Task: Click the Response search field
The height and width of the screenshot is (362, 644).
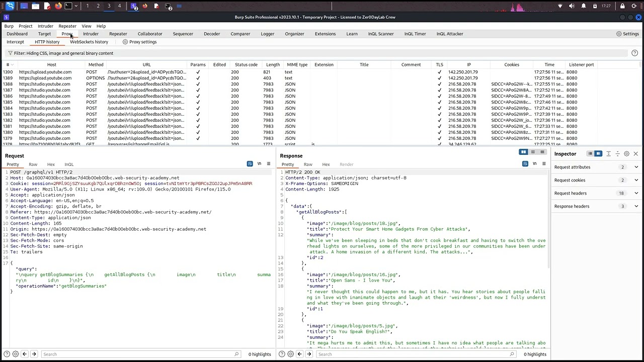Action: point(416,354)
